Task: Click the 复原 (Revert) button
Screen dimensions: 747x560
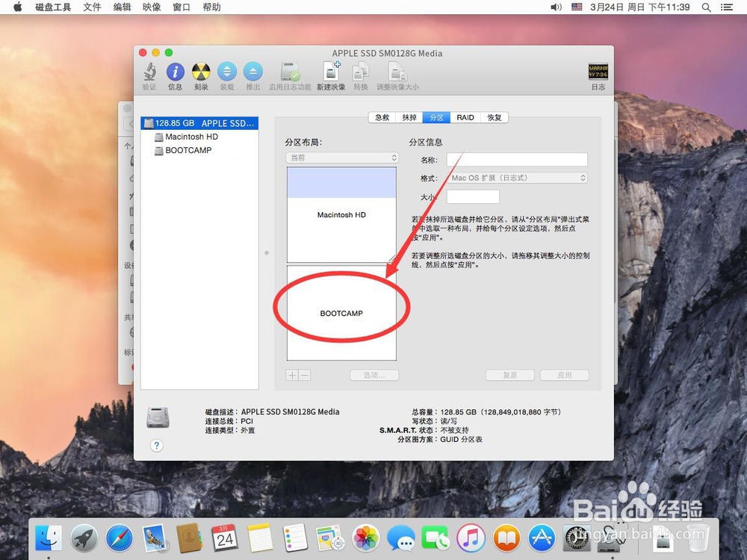Action: click(x=510, y=376)
